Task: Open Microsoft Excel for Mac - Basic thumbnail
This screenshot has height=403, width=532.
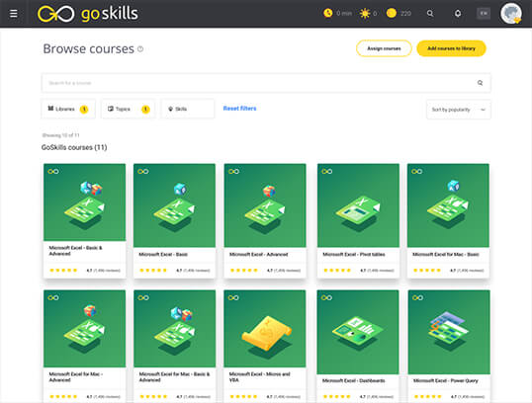Action: tap(448, 205)
